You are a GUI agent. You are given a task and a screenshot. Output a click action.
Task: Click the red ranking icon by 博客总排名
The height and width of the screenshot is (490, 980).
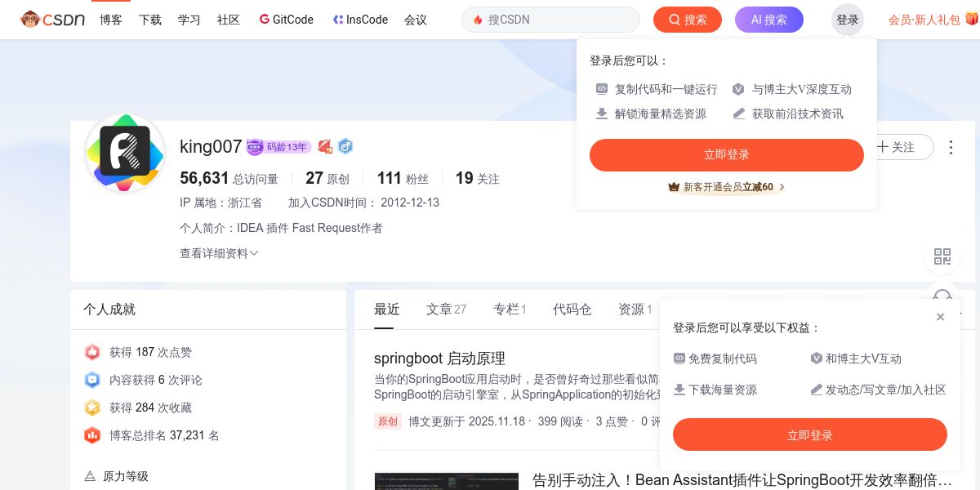tap(92, 435)
